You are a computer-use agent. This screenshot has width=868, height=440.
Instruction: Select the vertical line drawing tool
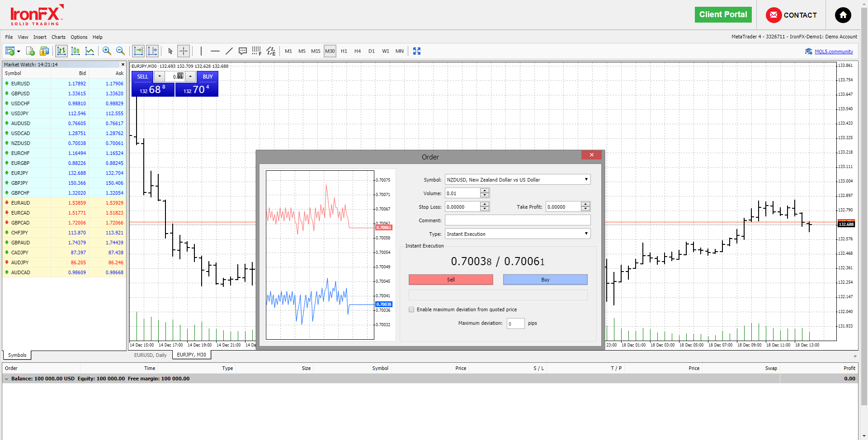[x=201, y=51]
